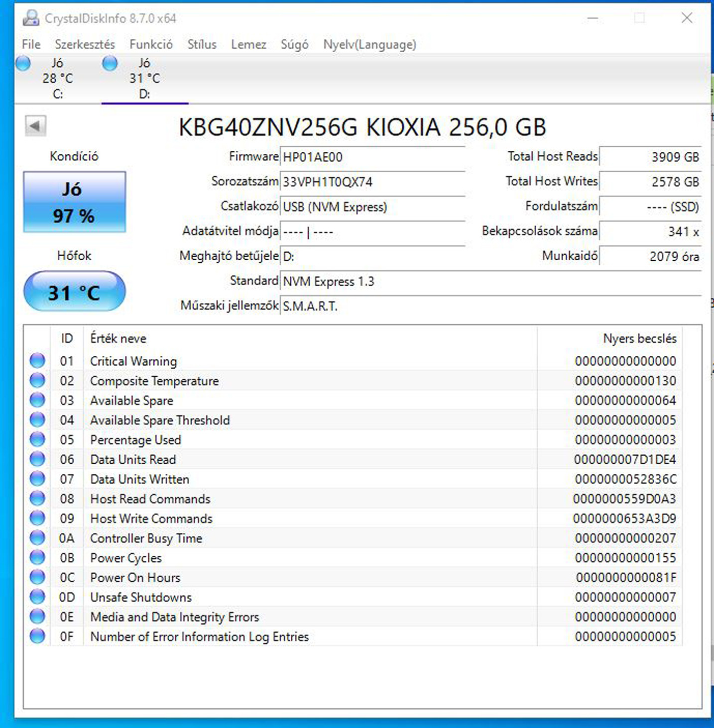Click status orb for Data Units Written row
714x728 pixels.
click(x=37, y=479)
